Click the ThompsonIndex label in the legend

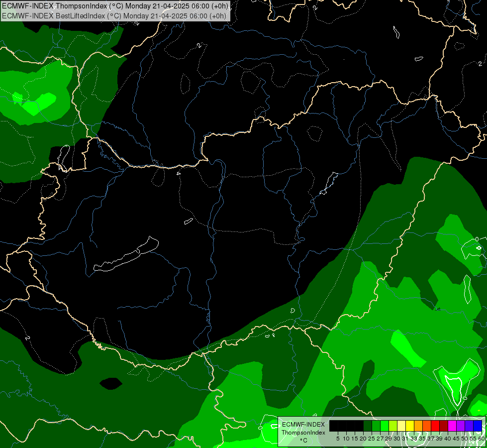[303, 433]
